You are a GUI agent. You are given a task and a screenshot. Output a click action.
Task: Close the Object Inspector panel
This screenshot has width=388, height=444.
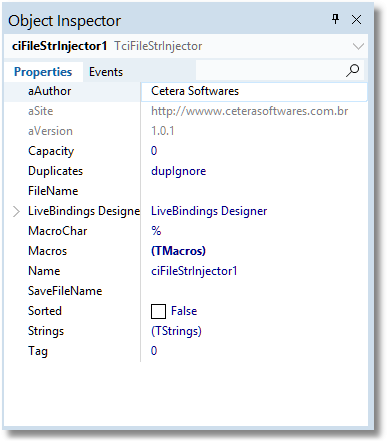356,20
